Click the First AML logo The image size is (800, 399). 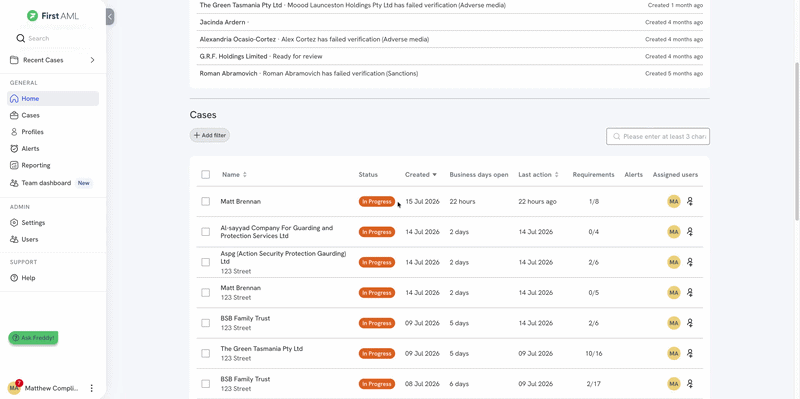point(53,16)
